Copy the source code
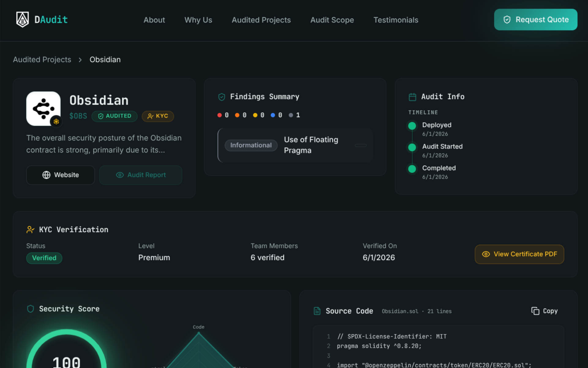The width and height of the screenshot is (588, 368). point(545,311)
